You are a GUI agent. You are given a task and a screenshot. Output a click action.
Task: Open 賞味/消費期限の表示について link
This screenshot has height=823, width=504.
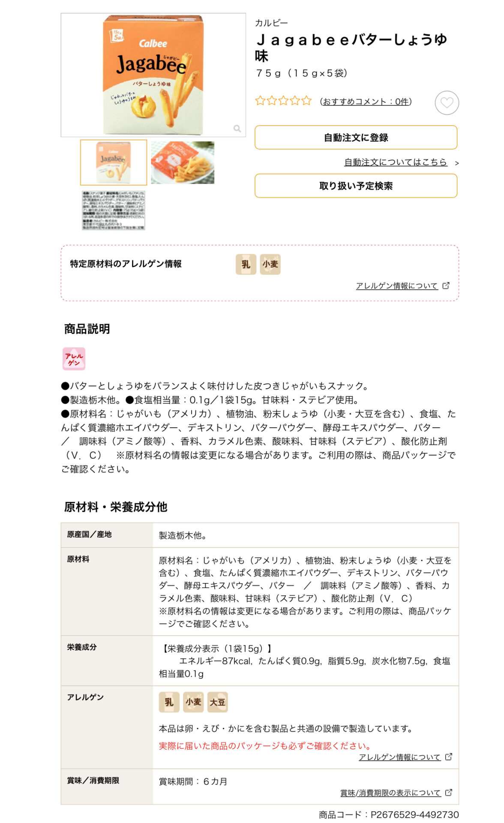click(x=390, y=793)
